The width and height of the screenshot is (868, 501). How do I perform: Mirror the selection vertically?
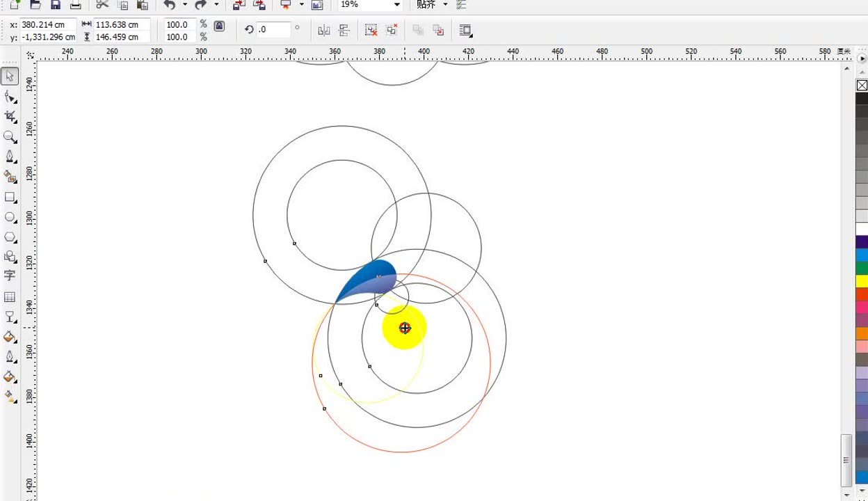(344, 30)
